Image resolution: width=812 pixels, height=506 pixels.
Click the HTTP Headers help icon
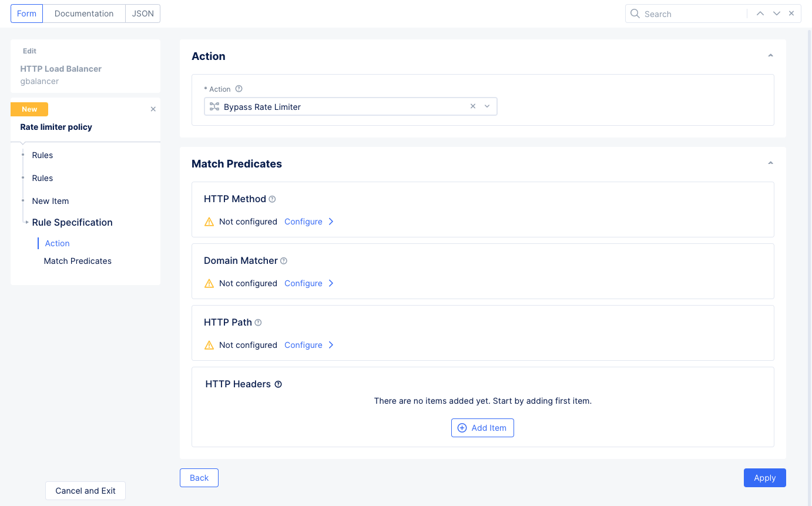(279, 384)
